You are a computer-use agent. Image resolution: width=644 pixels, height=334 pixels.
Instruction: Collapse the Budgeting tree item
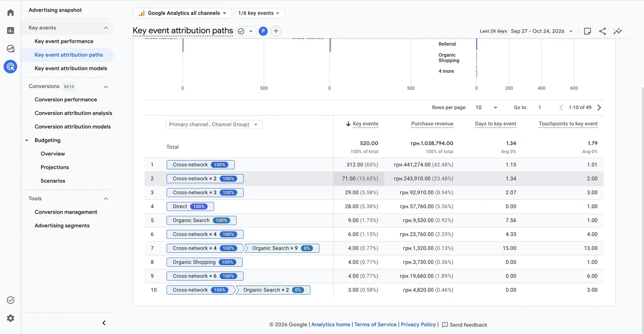[x=27, y=141]
